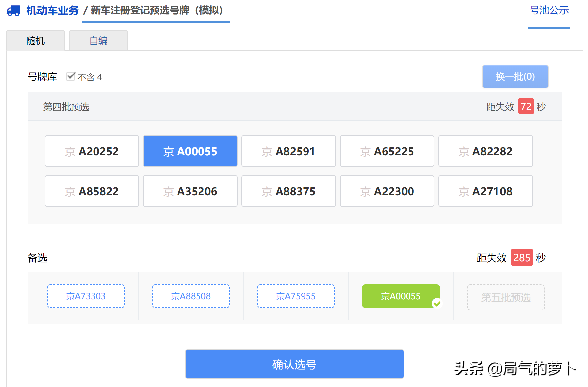Click the 备选 section label
588x387 pixels.
click(37, 258)
